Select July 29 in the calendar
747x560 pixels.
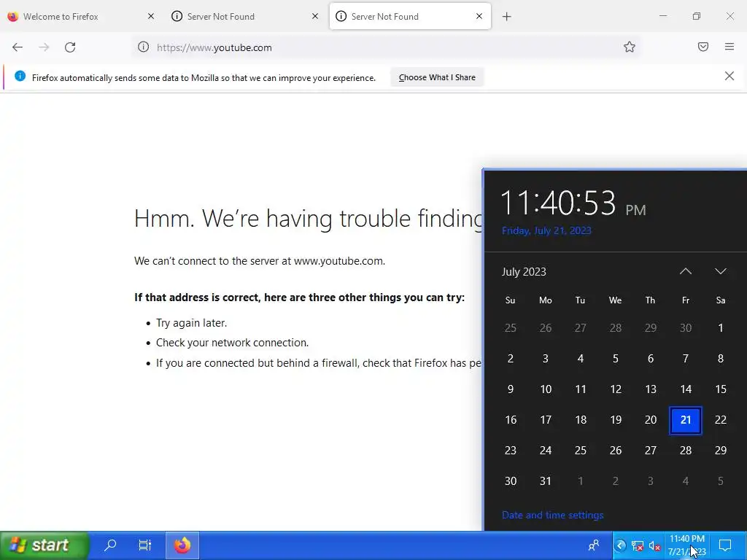pos(720,451)
